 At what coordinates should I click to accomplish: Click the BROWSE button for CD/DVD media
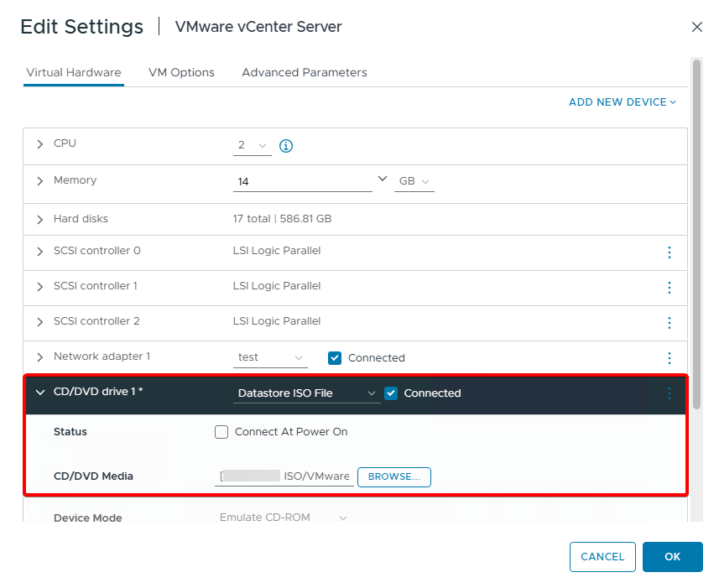click(393, 476)
